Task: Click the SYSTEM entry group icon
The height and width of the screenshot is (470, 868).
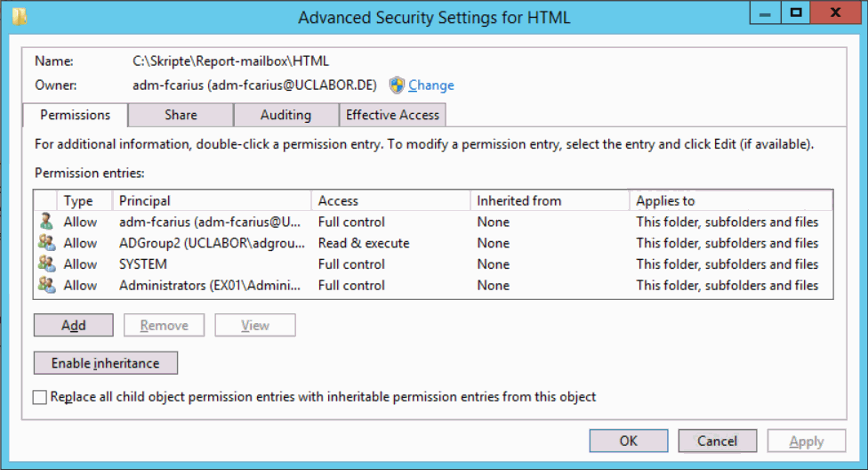Action: point(46,263)
